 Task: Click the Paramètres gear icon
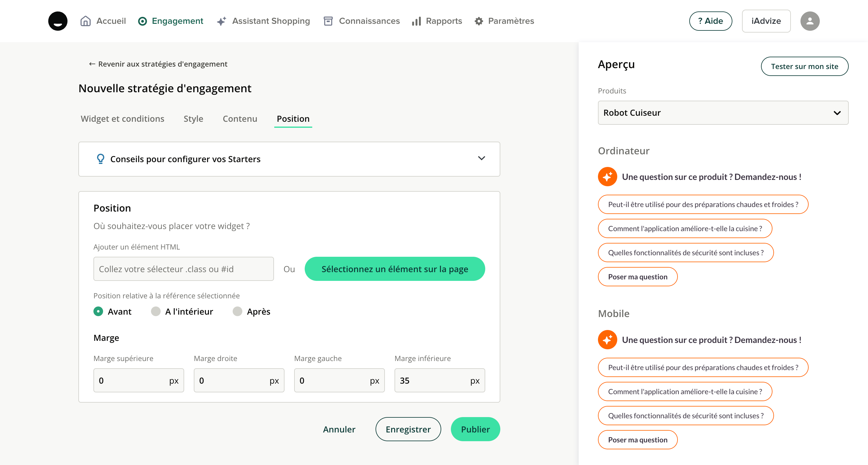479,21
